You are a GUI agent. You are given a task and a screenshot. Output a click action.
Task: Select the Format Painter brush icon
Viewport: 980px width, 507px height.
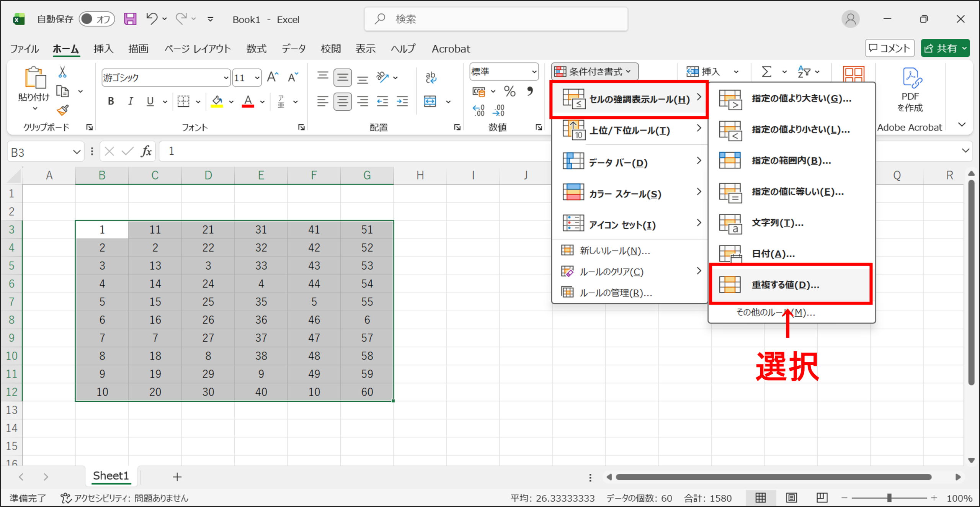tap(63, 110)
